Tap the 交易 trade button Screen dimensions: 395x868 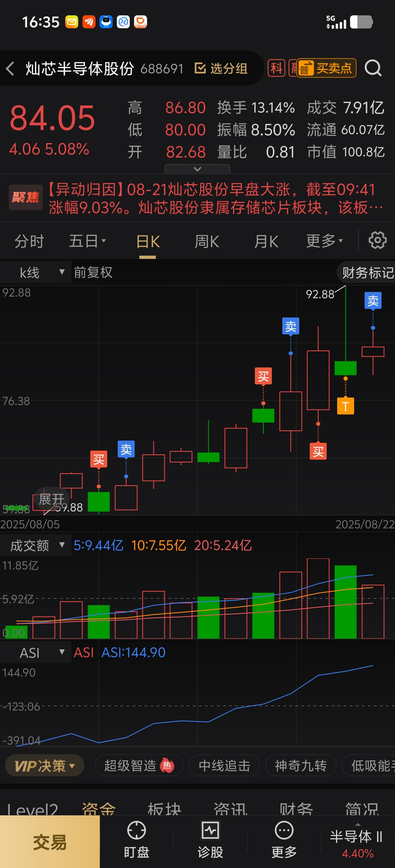click(50, 842)
